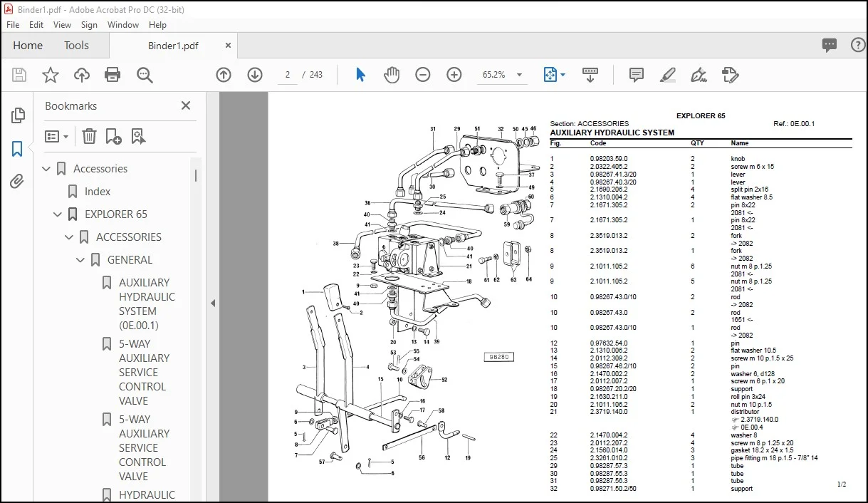Image resolution: width=868 pixels, height=503 pixels.
Task: Open the Window menu
Action: tap(123, 24)
